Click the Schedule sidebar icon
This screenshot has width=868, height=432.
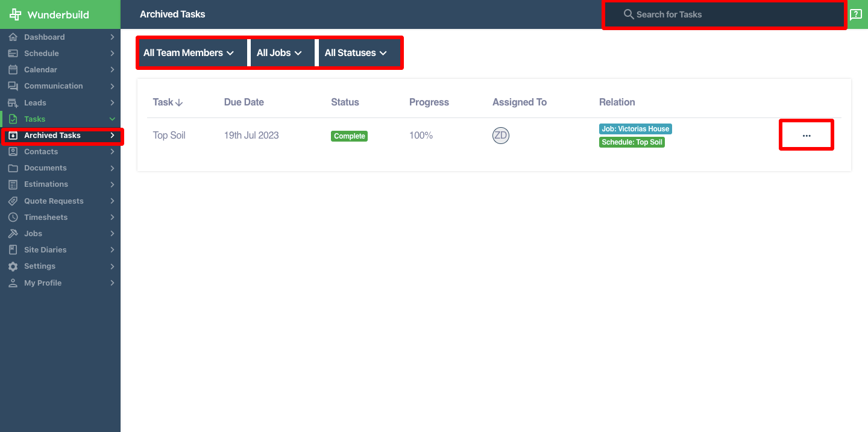[13, 54]
